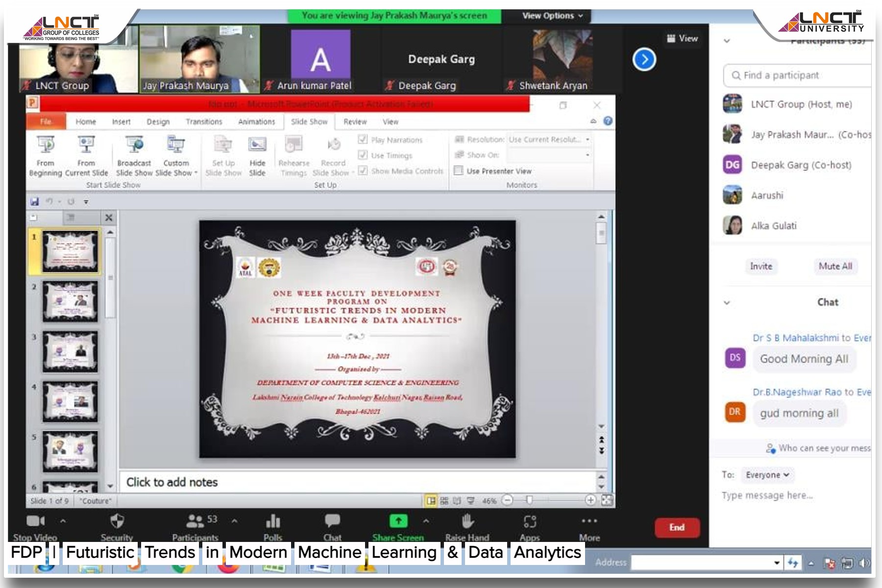Toggle the Use Presenter View checkbox
This screenshot has height=588, width=882.
coord(459,171)
